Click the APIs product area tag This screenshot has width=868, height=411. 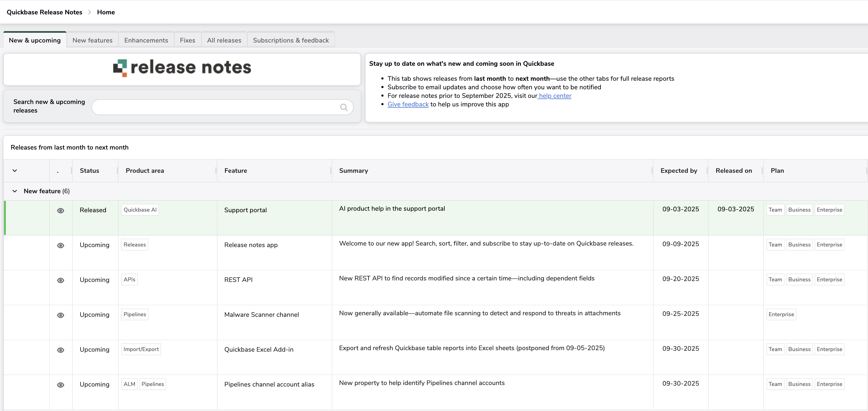coord(129,280)
